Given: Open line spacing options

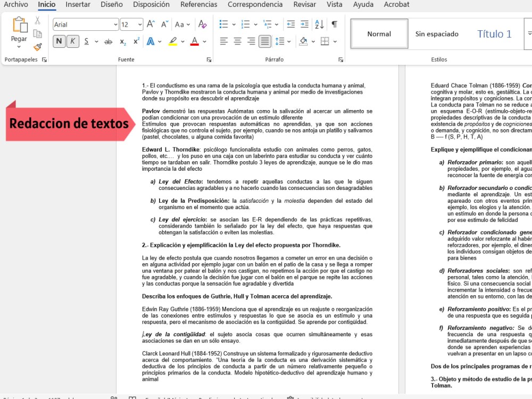Looking at the screenshot, I should 280,41.
